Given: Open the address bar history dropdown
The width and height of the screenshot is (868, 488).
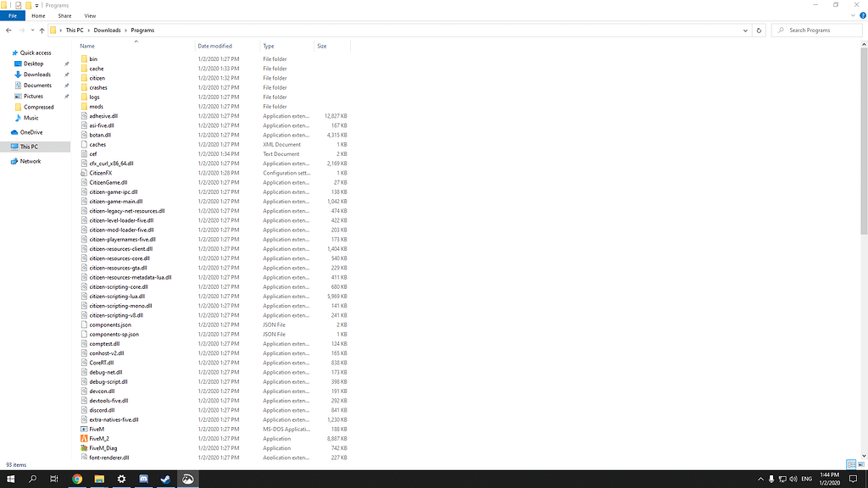Looking at the screenshot, I should [745, 30].
